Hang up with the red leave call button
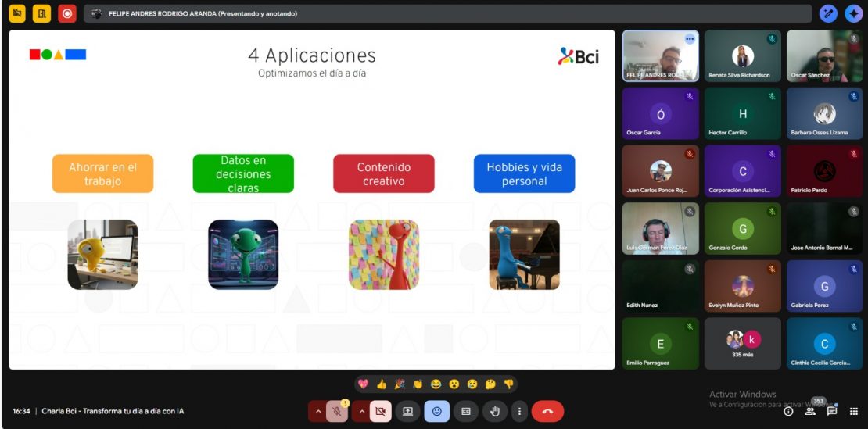Viewport: 868px width, 429px height. coord(547,411)
